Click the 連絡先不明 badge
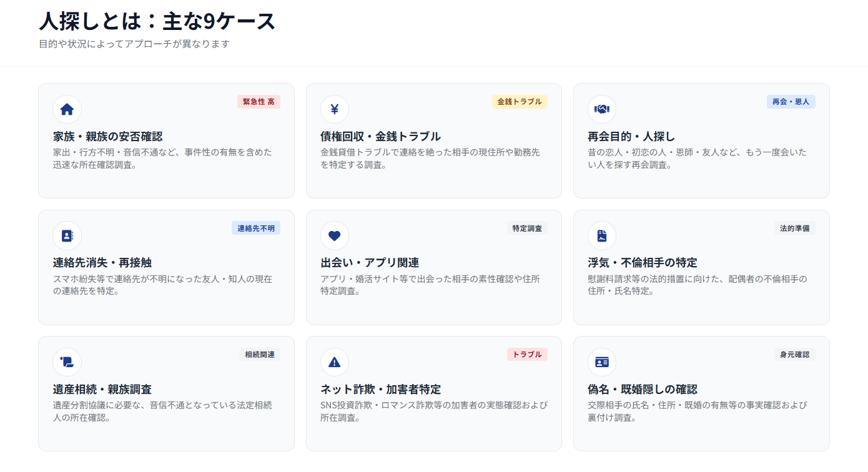 pos(256,229)
